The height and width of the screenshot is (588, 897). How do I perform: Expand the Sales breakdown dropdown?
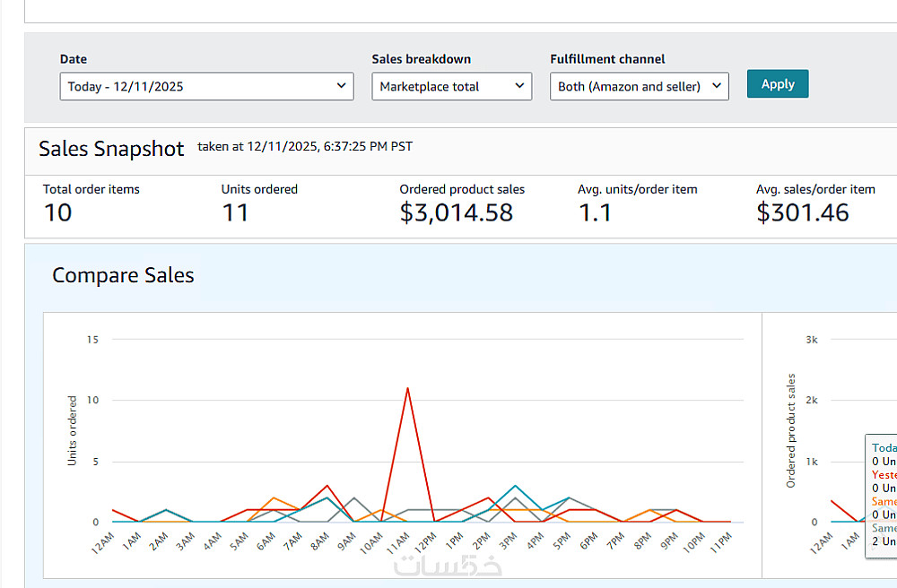(x=451, y=87)
